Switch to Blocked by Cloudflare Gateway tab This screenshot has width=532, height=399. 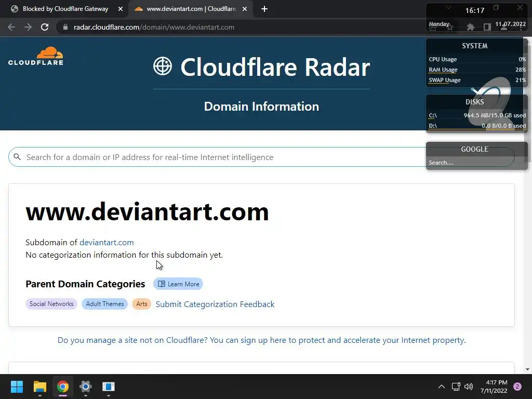64,9
